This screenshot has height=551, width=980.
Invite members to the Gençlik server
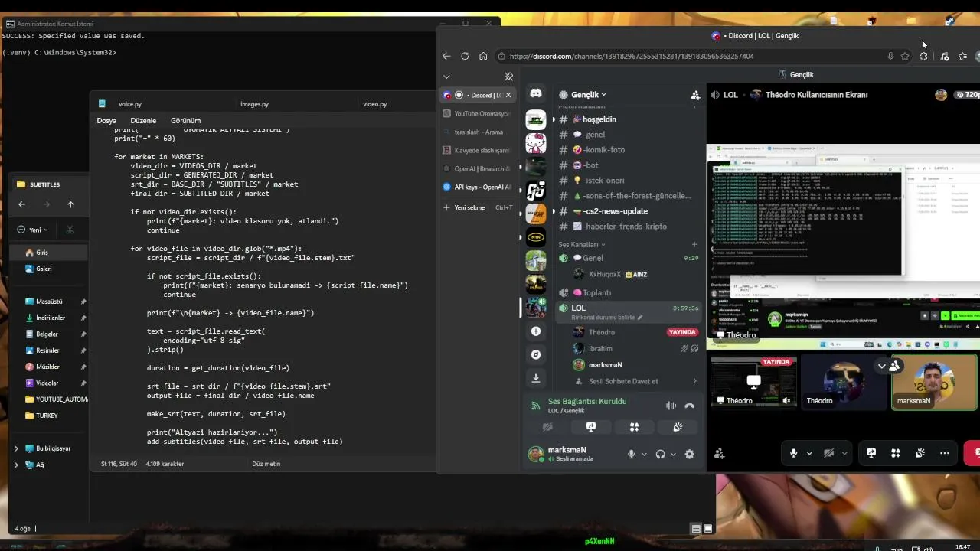click(695, 95)
